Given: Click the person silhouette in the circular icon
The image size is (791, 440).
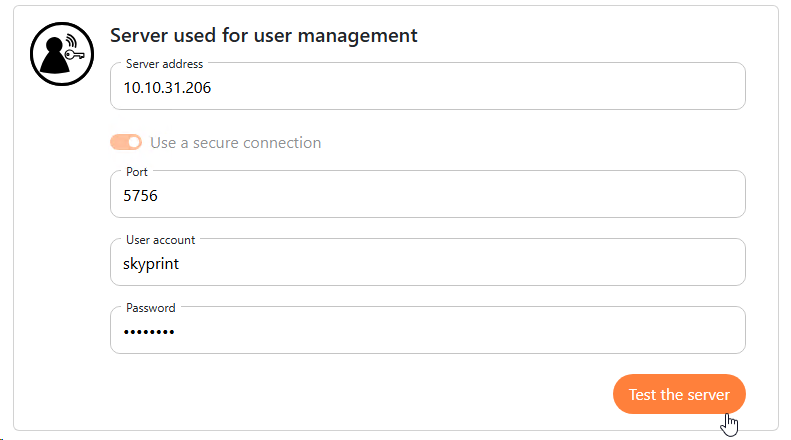Looking at the screenshot, I should (x=52, y=60).
